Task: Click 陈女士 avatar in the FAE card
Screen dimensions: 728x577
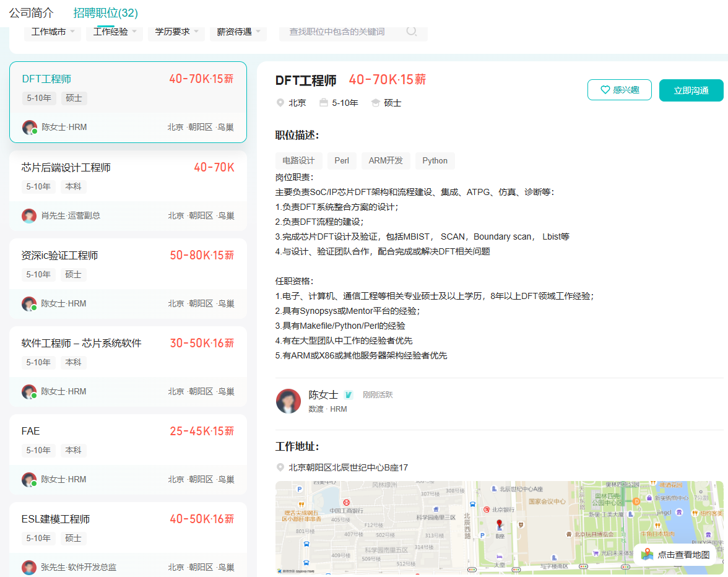Action: pyautogui.click(x=29, y=480)
